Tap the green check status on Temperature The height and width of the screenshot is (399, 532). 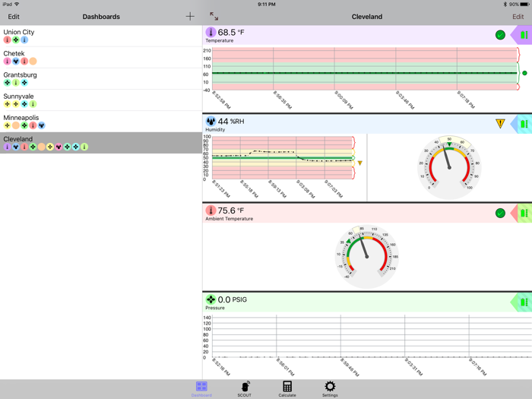[x=500, y=35]
